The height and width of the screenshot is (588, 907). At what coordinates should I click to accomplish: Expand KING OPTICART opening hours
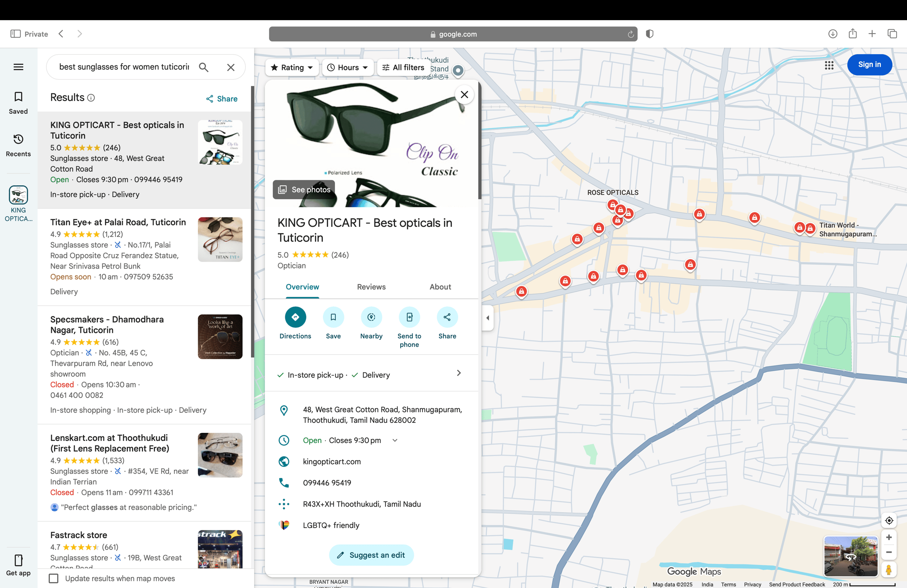[395, 440]
